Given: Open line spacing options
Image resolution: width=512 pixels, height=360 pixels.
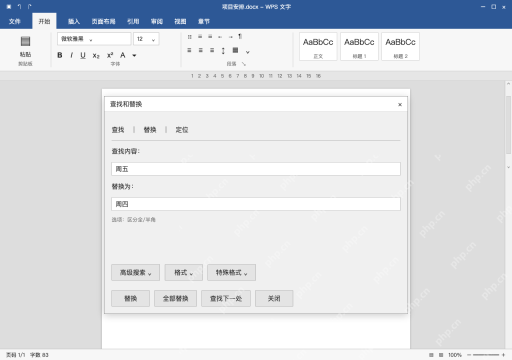Looking at the screenshot, I should 223,51.
